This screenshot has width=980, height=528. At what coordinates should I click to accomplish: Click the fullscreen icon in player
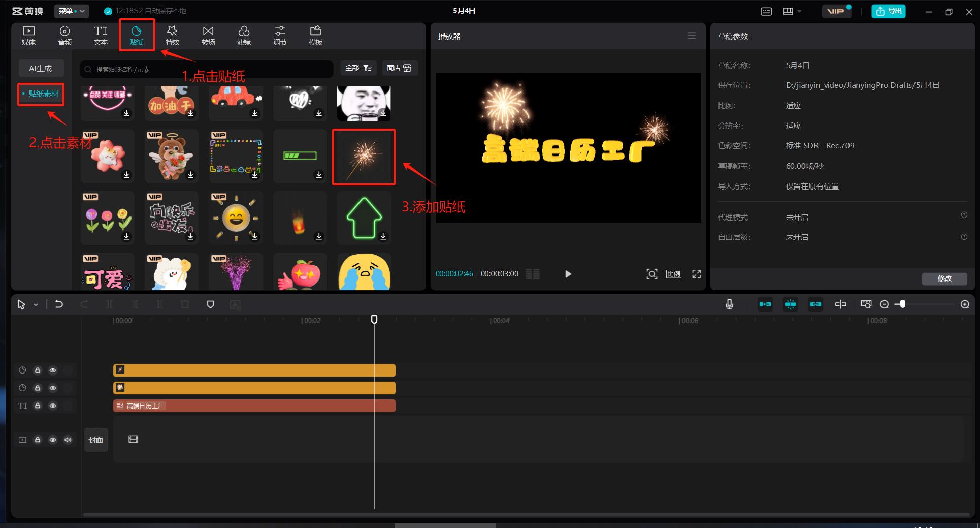[x=697, y=274]
